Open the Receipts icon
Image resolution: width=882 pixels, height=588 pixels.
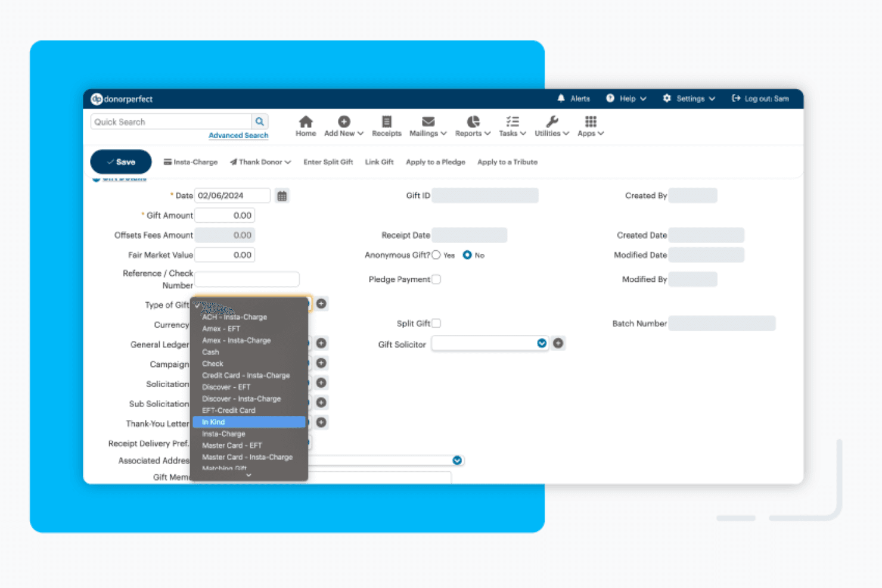pyautogui.click(x=387, y=122)
